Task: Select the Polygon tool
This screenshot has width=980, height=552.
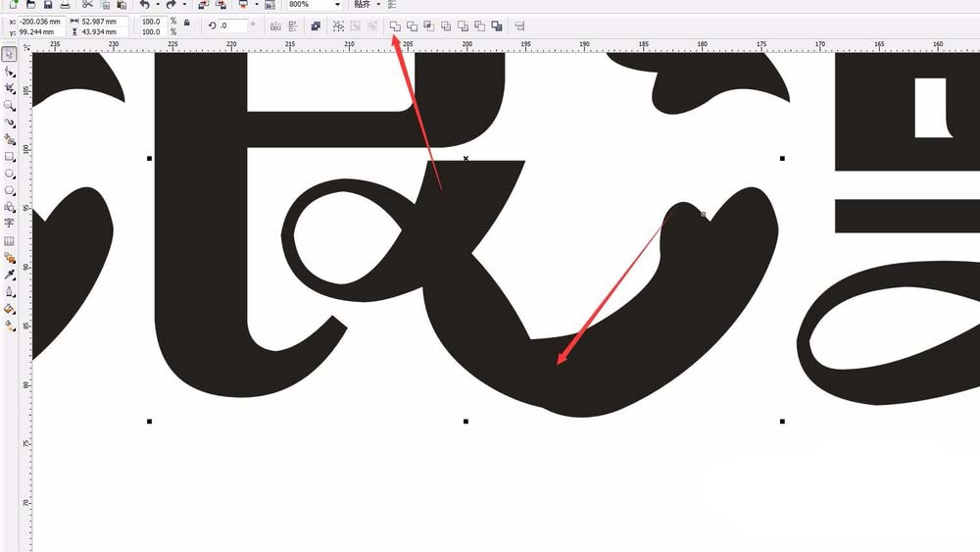Action: 9,190
